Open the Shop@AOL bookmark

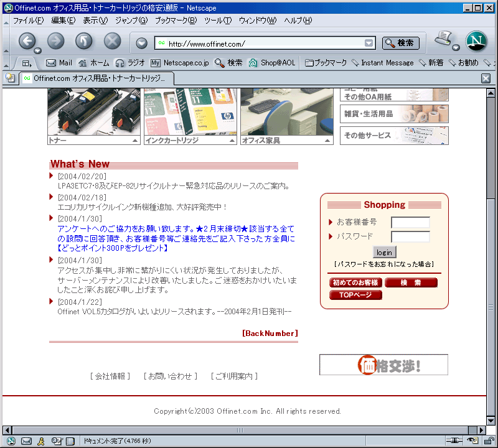[x=272, y=63]
